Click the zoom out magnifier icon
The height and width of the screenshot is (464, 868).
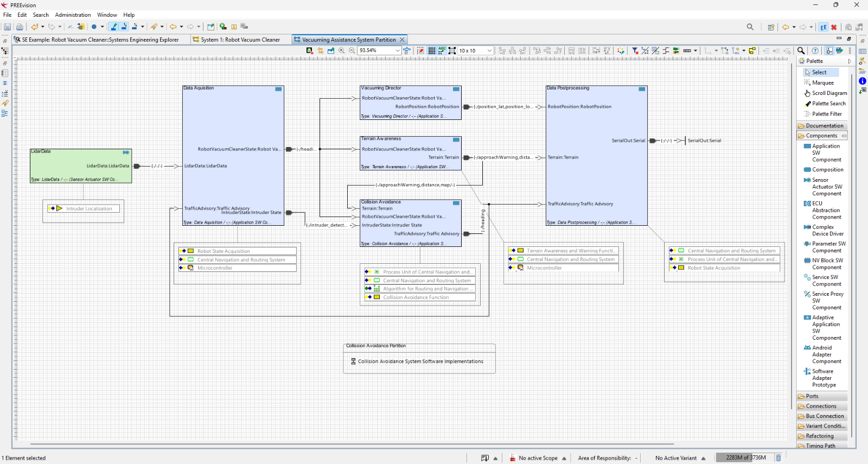[x=352, y=50]
